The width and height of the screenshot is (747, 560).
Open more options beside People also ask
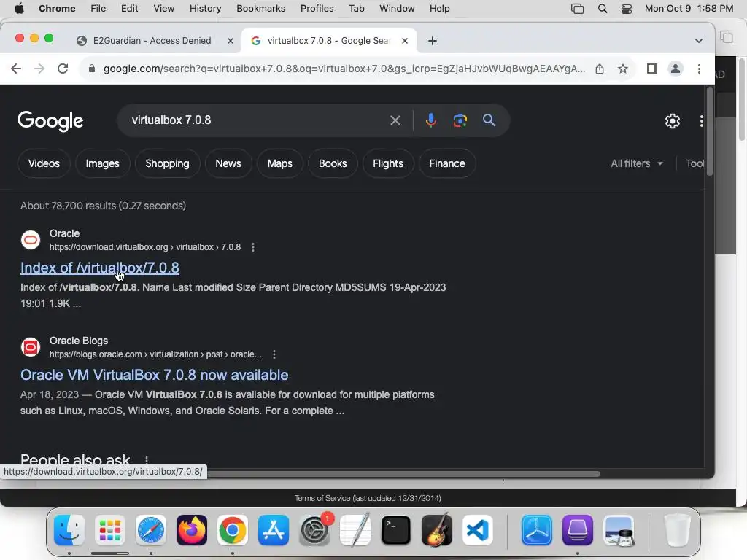(146, 460)
